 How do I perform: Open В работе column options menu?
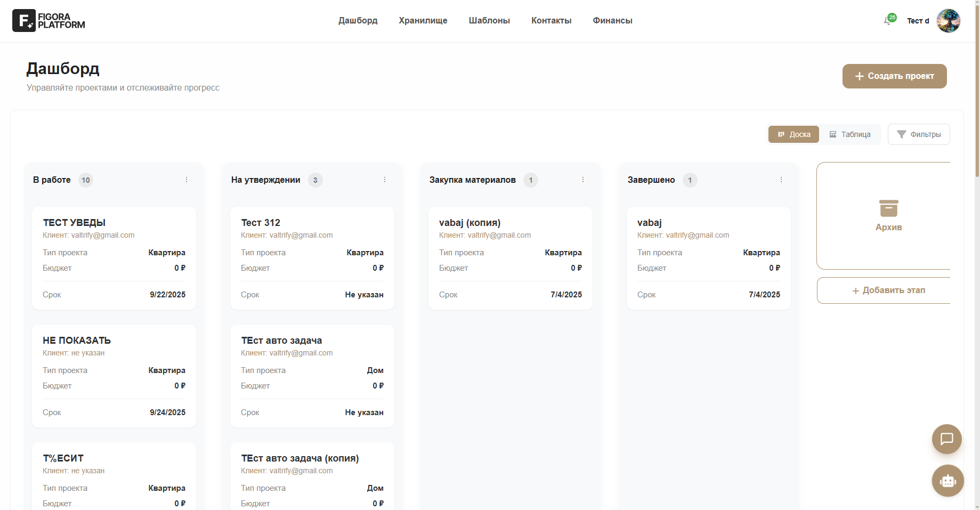[187, 180]
